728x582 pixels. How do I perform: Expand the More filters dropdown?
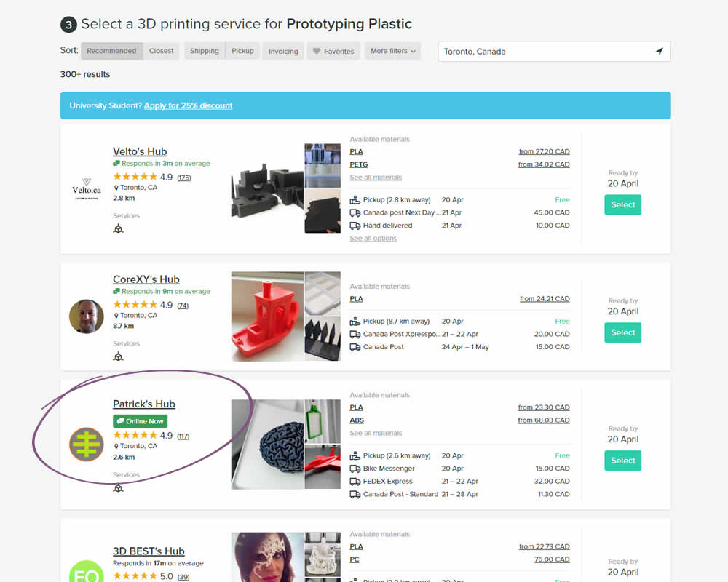(392, 51)
